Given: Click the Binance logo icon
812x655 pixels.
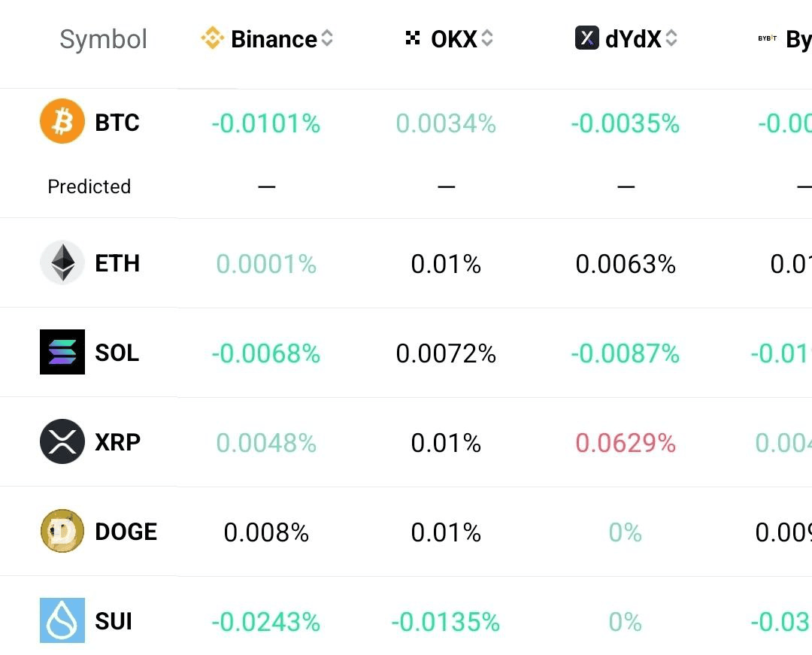Looking at the screenshot, I should pos(213,38).
